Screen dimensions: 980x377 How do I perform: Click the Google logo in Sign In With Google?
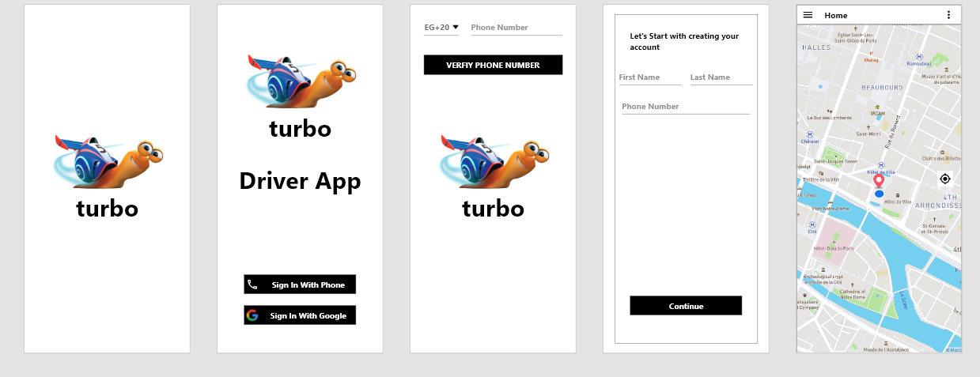tap(252, 315)
